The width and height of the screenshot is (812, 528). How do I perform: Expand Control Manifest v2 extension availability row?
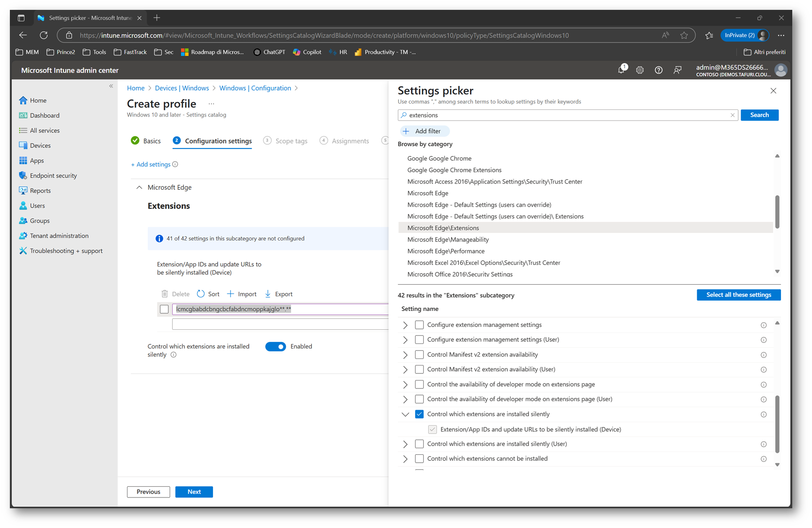pyautogui.click(x=405, y=355)
